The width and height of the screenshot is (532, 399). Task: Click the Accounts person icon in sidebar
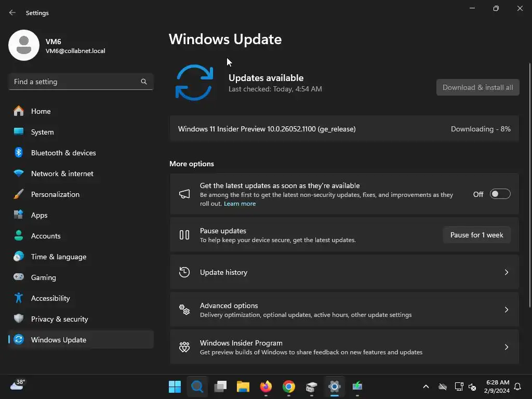tap(19, 235)
